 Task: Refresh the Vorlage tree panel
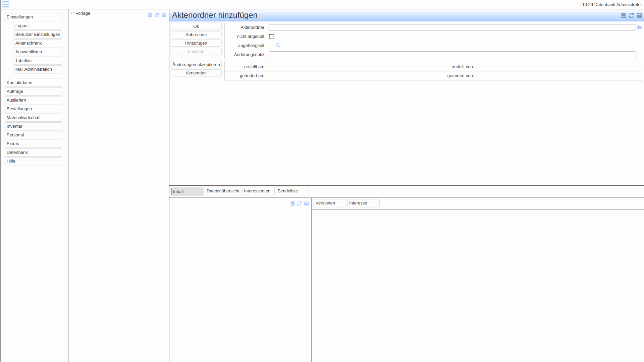[x=157, y=15]
